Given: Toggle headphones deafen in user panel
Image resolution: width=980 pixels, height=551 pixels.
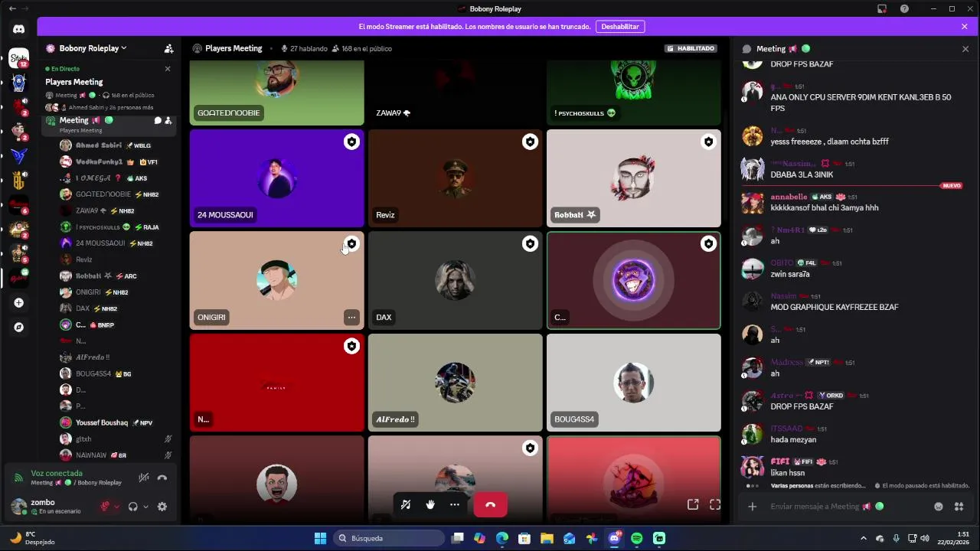Looking at the screenshot, I should (x=133, y=507).
